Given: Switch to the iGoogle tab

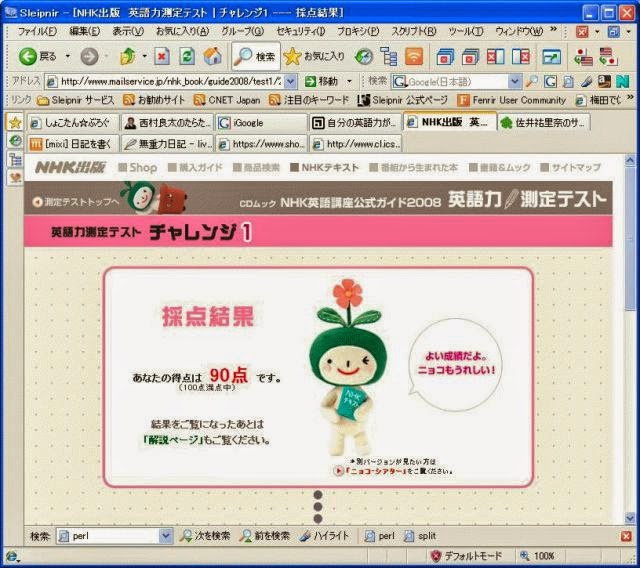Looking at the screenshot, I should [261, 122].
